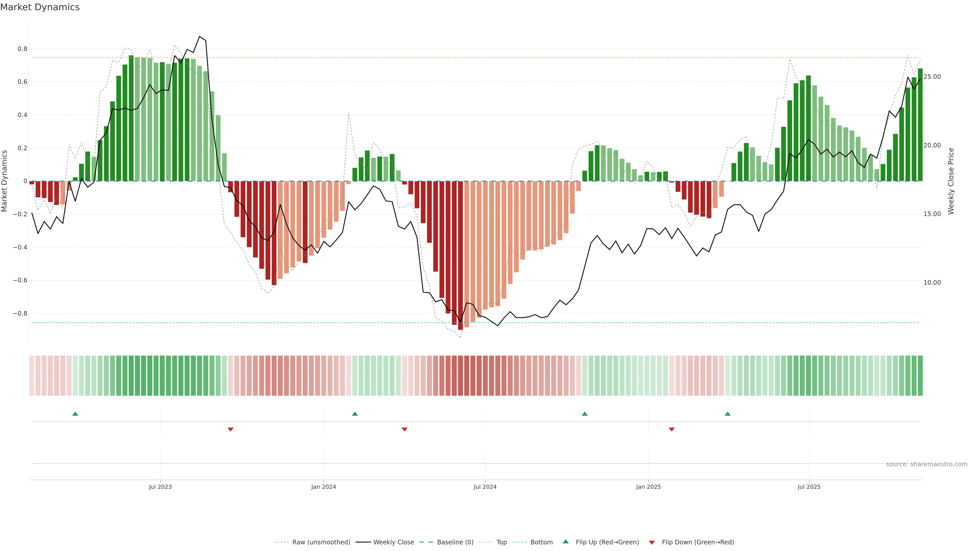Viewport: 980px width, 551px height.
Task: Click the flip-up triangle between Jul 2024 and Jan 2025
Action: pyautogui.click(x=585, y=414)
